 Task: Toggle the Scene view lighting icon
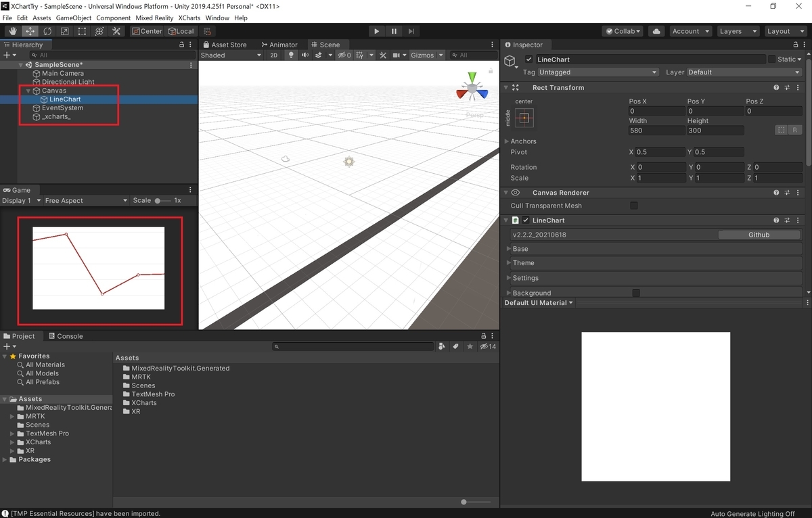290,55
